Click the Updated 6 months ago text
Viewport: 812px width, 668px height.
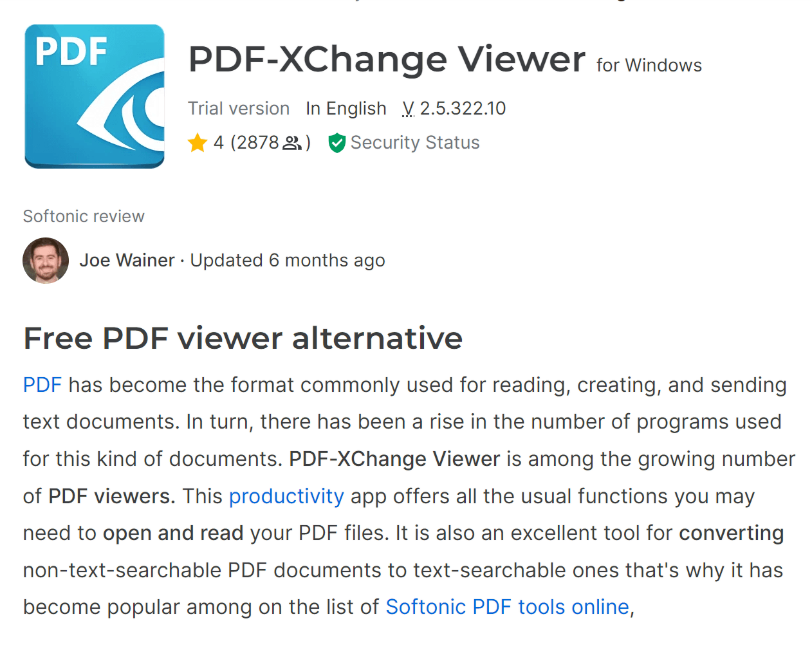tap(288, 261)
